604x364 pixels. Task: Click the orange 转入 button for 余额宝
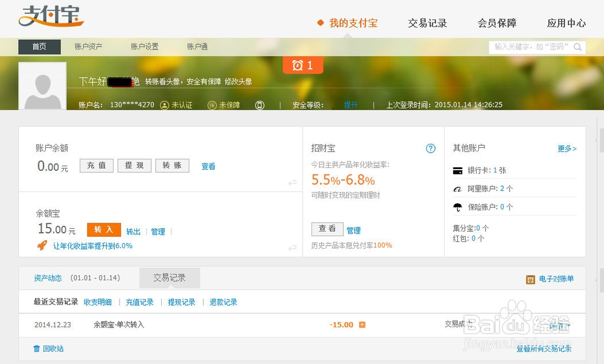pos(103,230)
